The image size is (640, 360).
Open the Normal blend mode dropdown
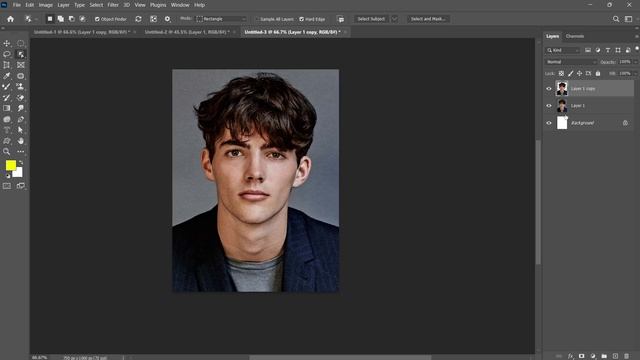(571, 62)
